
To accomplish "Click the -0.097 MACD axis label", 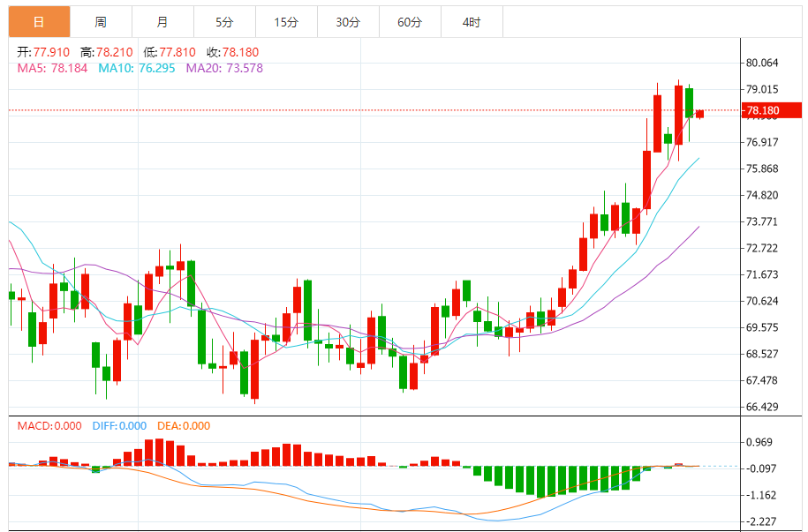I will pyautogui.click(x=759, y=468).
